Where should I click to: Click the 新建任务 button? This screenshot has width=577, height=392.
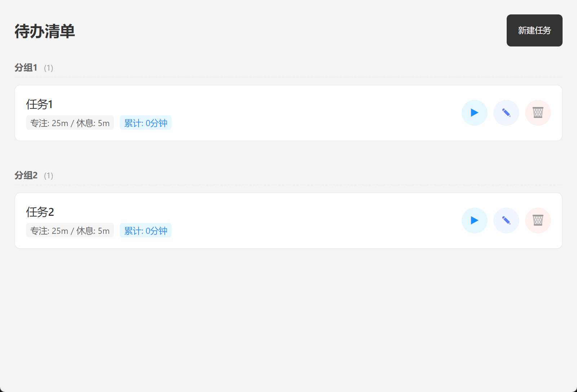tap(534, 31)
